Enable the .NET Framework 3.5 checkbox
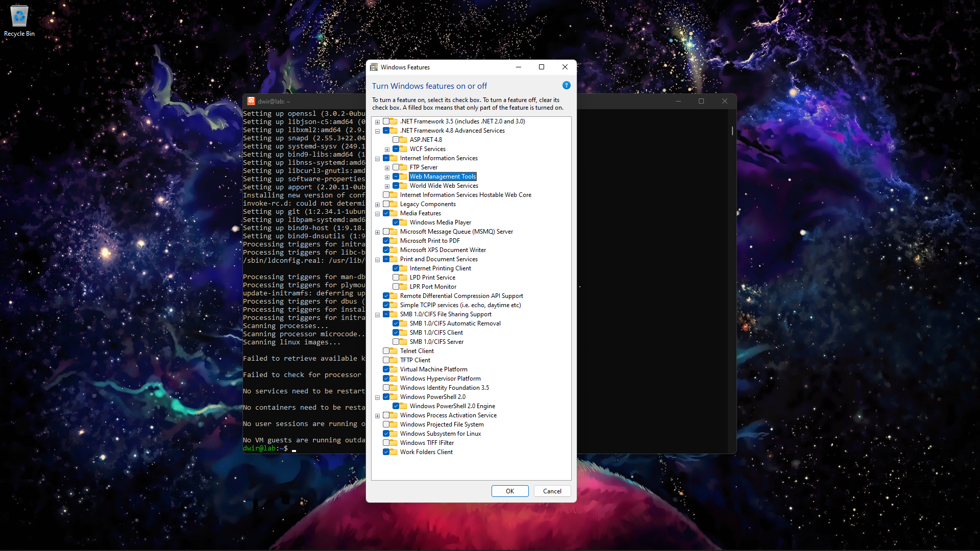 point(386,121)
